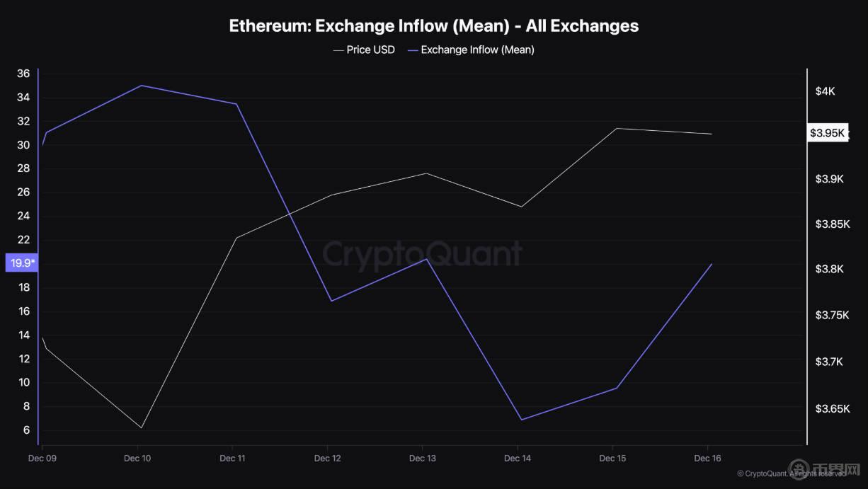Click the $4K right axis label
The image size is (868, 489).
click(826, 91)
